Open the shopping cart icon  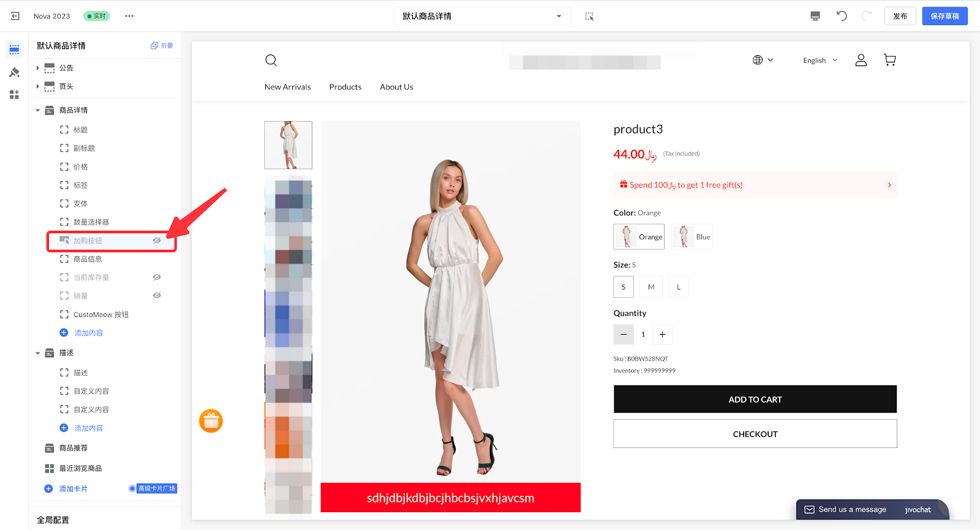pos(889,60)
